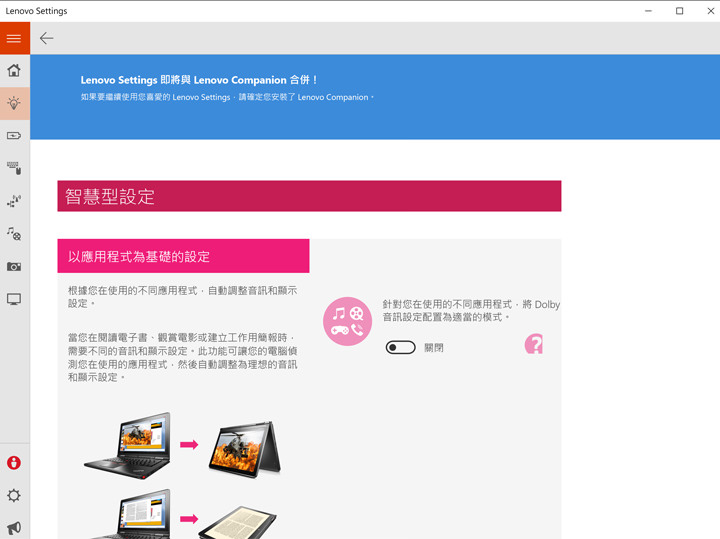This screenshot has width=720, height=539.
Task: Select the lightbulb smart settings icon
Action: click(x=14, y=103)
